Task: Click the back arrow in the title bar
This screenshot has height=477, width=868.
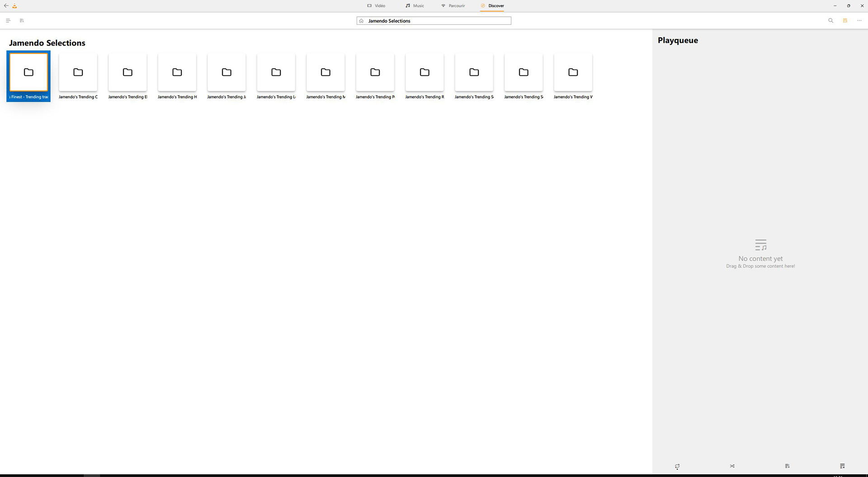Action: (x=6, y=6)
